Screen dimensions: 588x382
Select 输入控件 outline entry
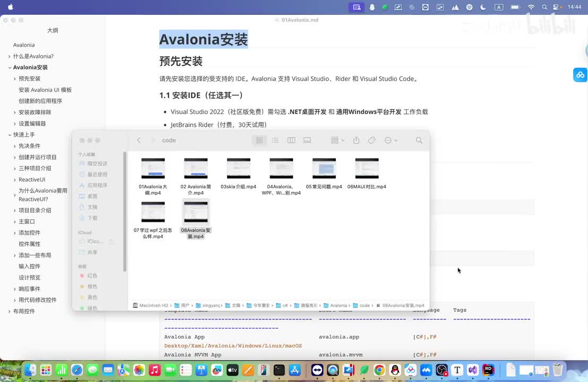tap(30, 266)
